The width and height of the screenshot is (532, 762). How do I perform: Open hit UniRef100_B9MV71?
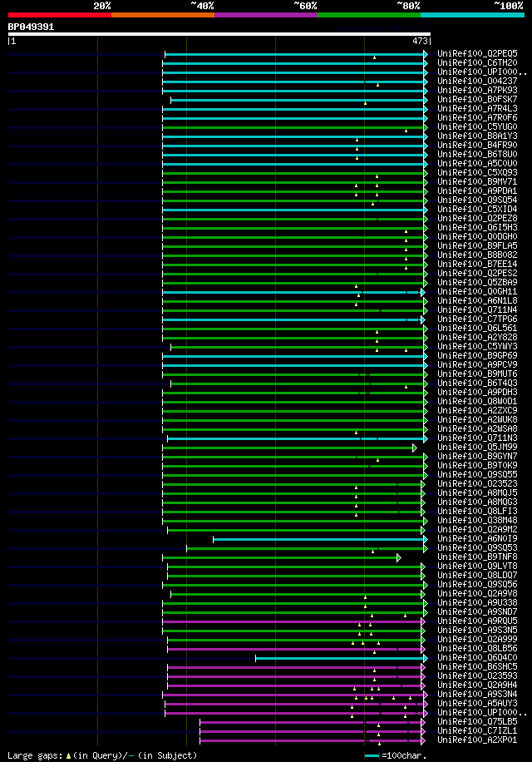click(x=477, y=181)
